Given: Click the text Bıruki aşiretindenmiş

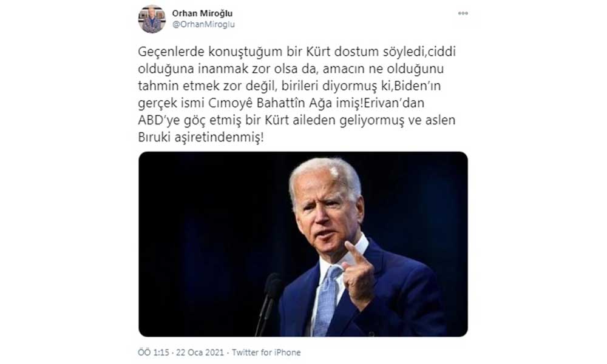Looking at the screenshot, I should [x=200, y=137].
